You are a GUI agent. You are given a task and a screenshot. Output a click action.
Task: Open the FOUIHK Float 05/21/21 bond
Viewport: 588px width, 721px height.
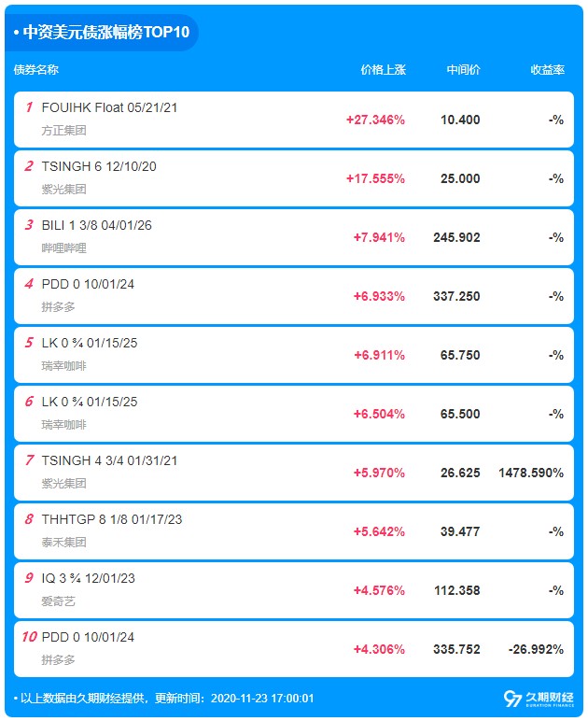point(110,107)
